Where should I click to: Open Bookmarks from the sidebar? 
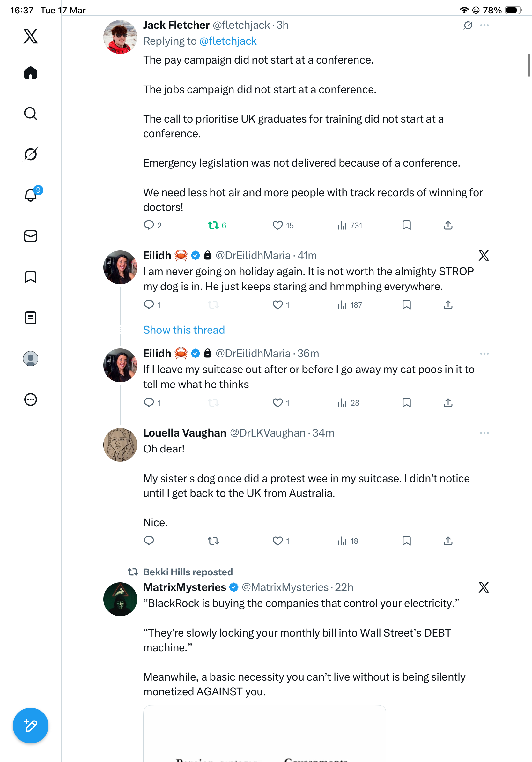coord(31,276)
